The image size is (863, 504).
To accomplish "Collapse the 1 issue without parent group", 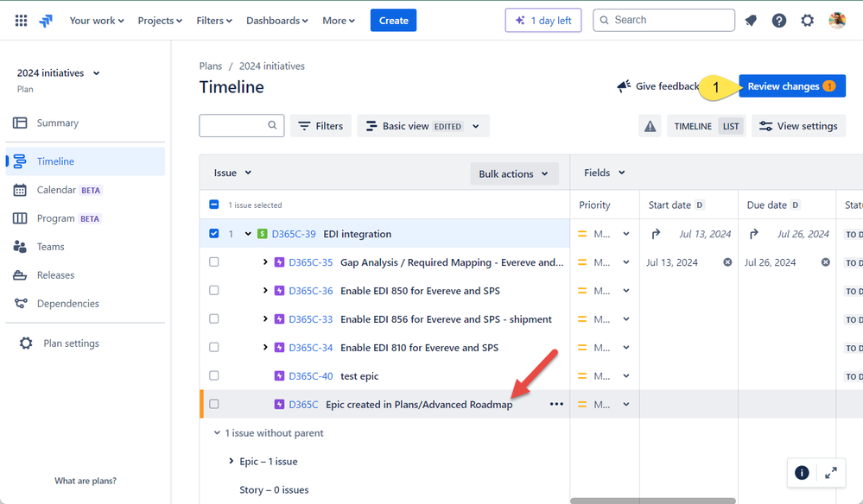I will click(x=217, y=433).
